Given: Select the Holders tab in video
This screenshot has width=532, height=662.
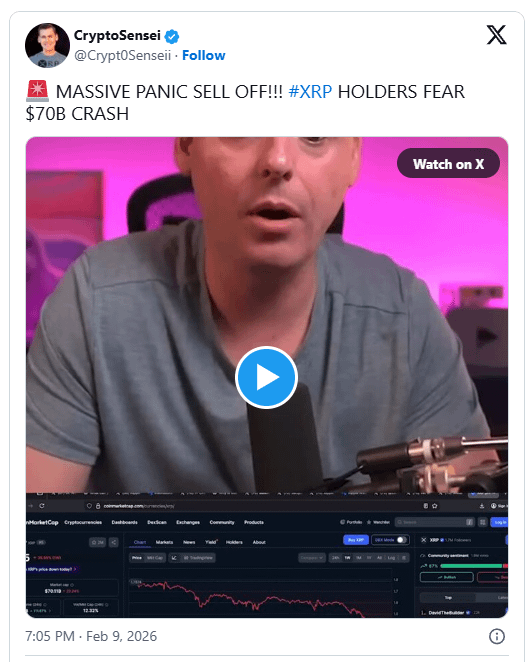Looking at the screenshot, I should coord(234,542).
